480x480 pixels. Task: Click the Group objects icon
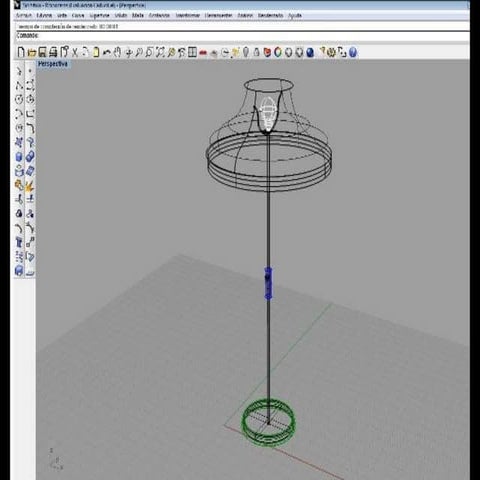pos(19,214)
